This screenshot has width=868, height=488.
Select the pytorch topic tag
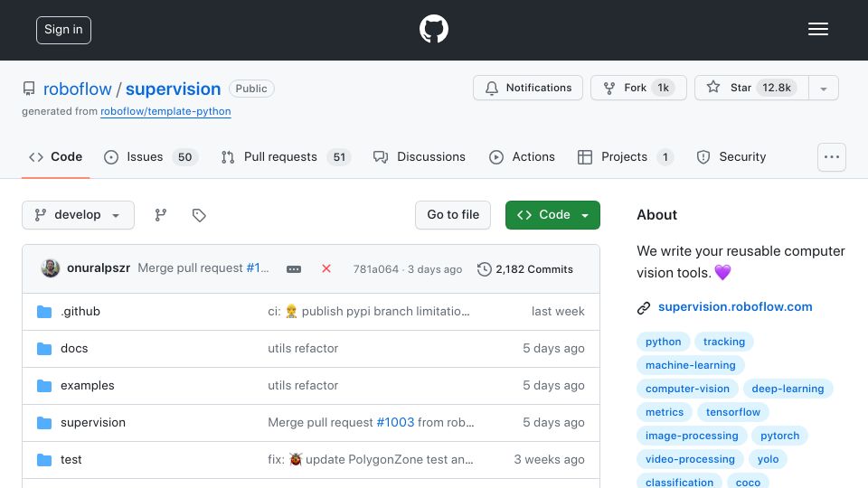point(780,436)
